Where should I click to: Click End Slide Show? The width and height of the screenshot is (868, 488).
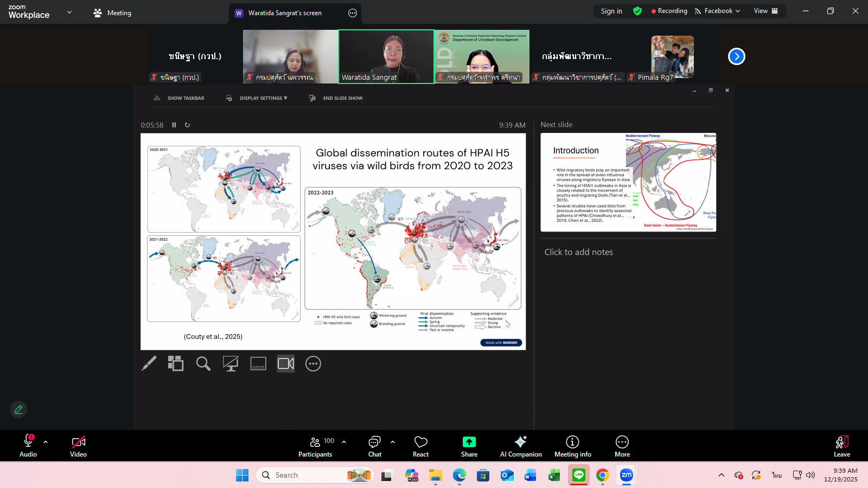[342, 98]
